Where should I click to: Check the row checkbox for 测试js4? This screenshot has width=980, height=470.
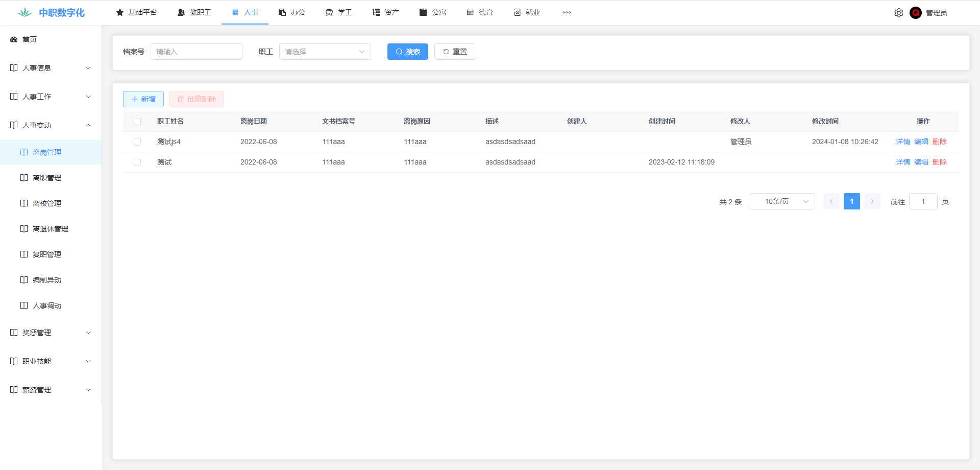coord(137,142)
